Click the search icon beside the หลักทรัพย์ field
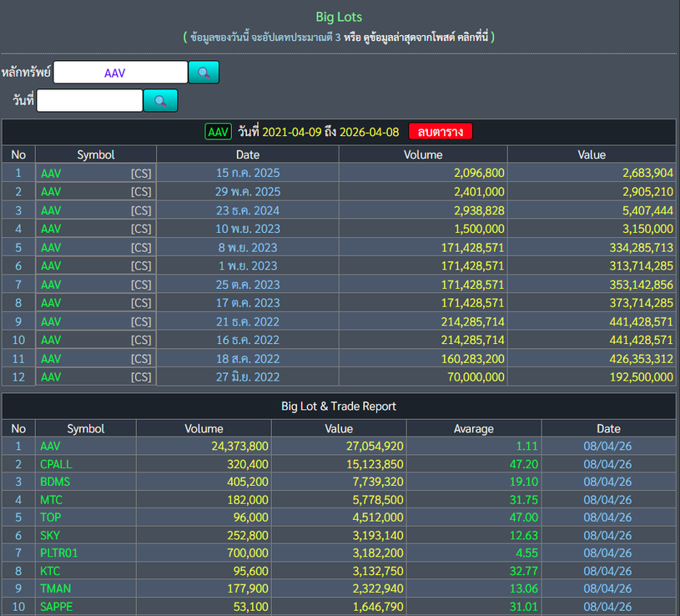The height and width of the screenshot is (616, 680). click(204, 73)
